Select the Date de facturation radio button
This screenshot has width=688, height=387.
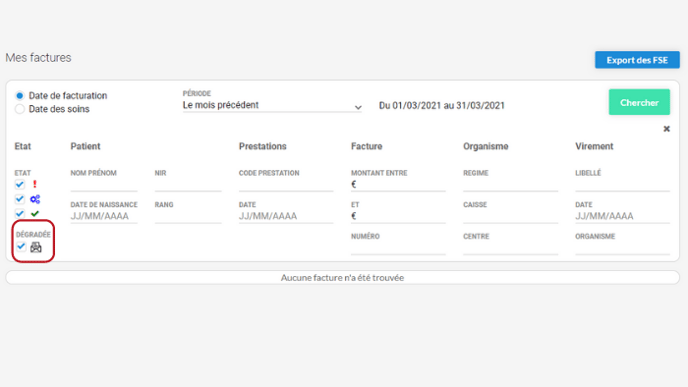pos(20,95)
